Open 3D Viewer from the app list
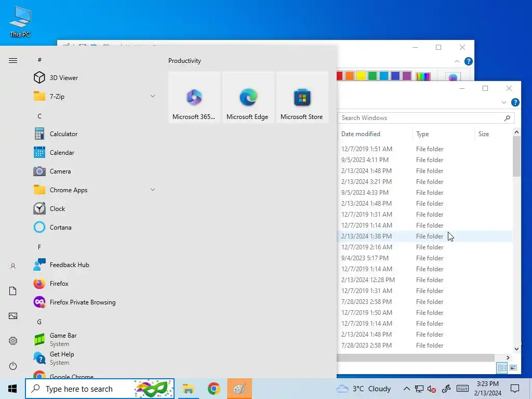Viewport: 532px width, 399px height. coord(95,78)
